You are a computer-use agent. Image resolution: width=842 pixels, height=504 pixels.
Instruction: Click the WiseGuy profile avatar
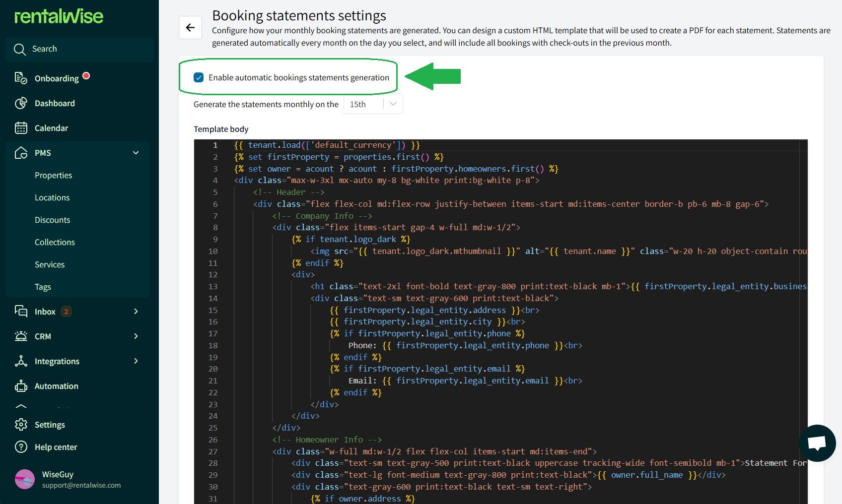(25, 479)
